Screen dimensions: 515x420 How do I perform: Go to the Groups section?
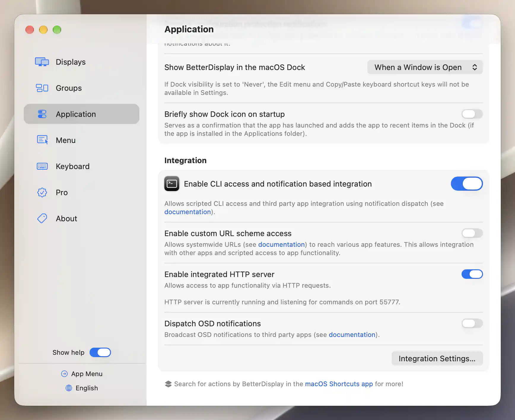point(82,88)
